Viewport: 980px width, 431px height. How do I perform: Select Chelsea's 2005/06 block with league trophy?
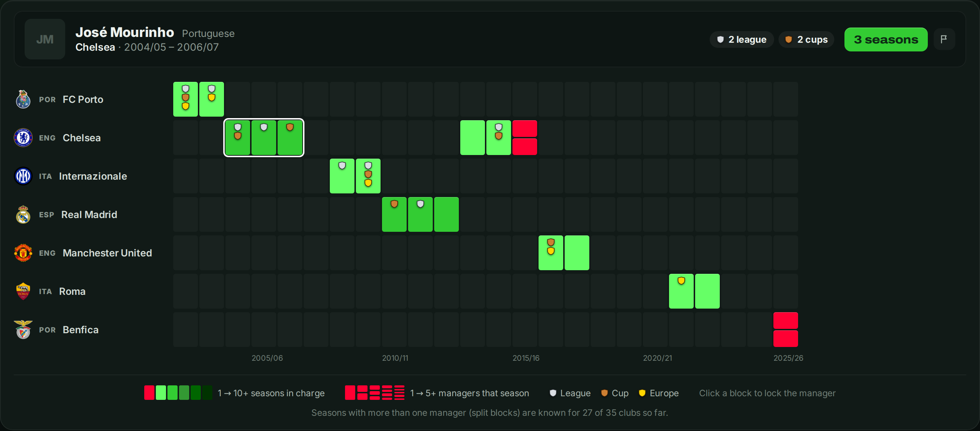point(263,138)
